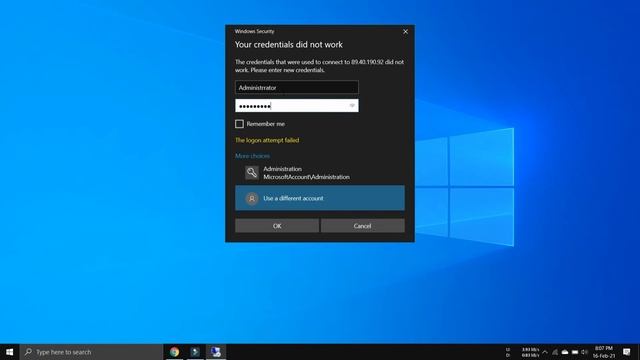Choose Use a different account
Viewport: 640px width, 360px height.
[x=320, y=198]
